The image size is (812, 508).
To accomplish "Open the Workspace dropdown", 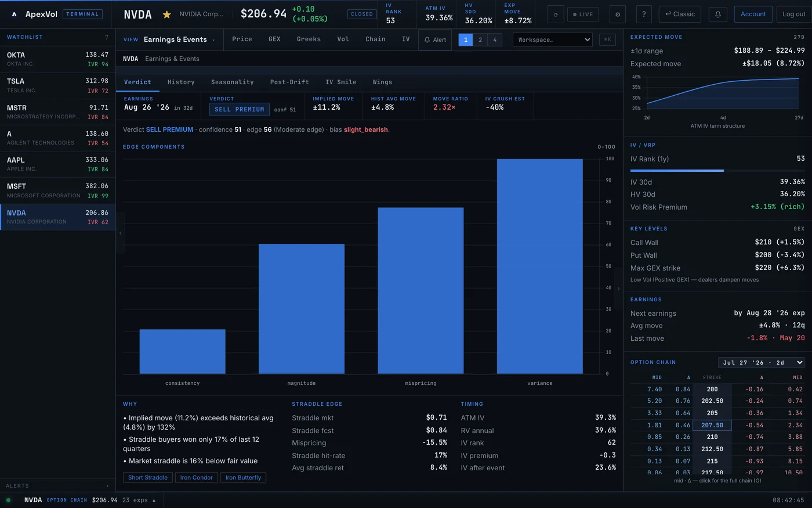I will pos(552,39).
